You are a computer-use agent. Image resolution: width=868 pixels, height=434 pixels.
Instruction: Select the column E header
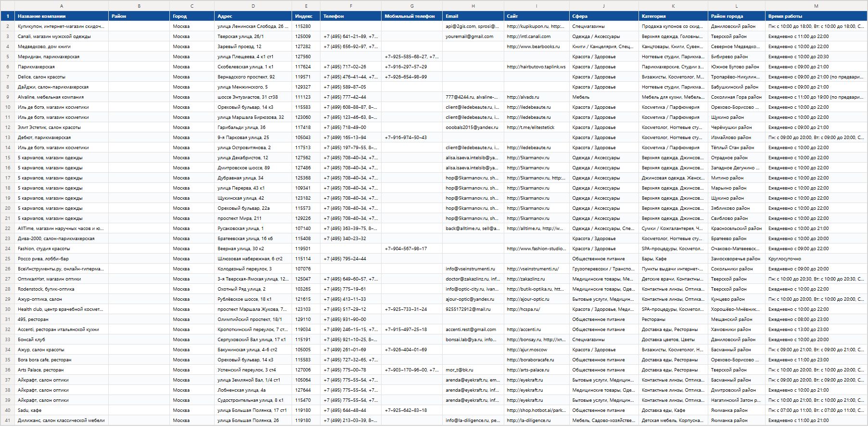point(306,6)
